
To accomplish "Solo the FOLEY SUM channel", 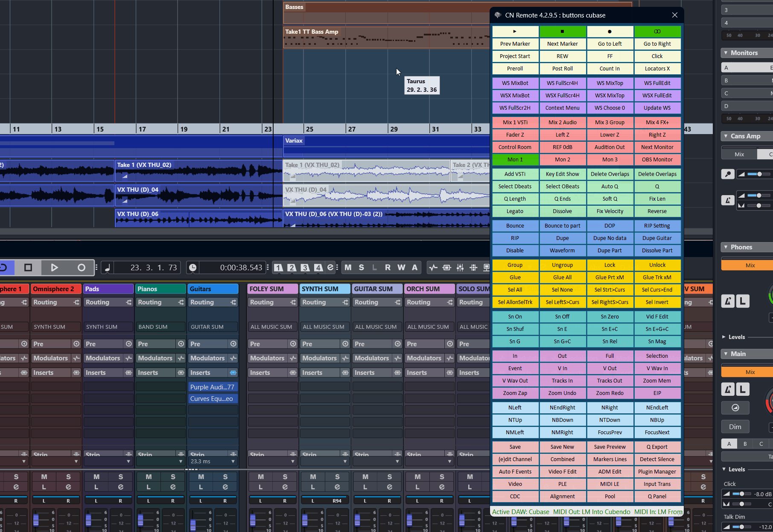I will point(285,477).
